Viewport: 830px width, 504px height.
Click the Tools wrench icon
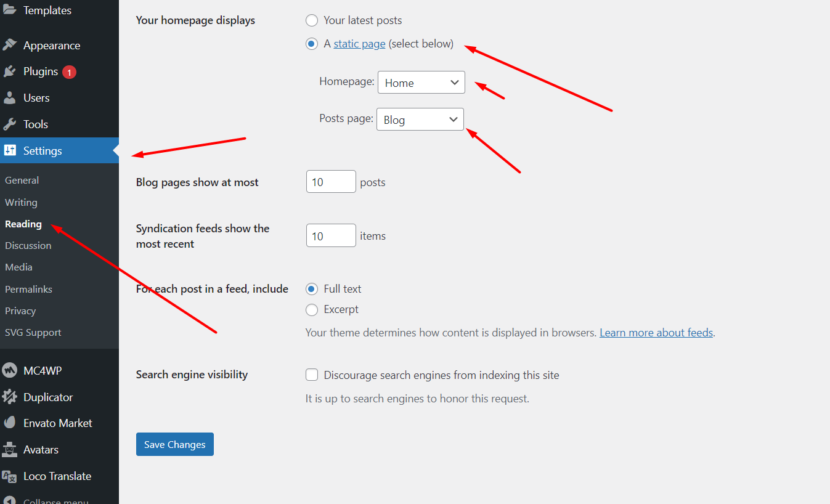pyautogui.click(x=10, y=124)
